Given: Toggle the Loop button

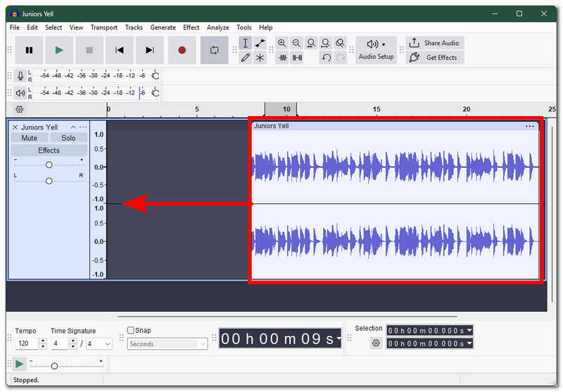Looking at the screenshot, I should point(215,50).
